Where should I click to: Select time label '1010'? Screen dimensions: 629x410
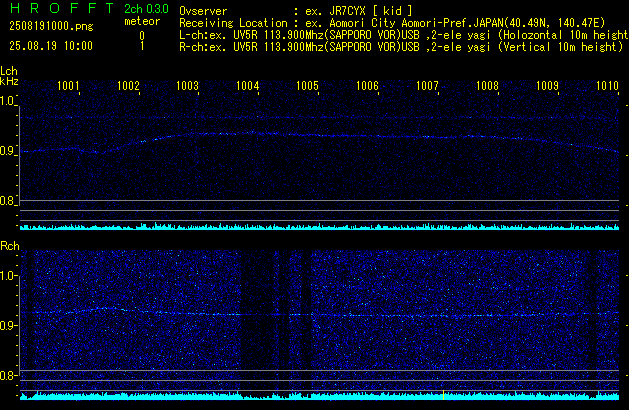coord(607,86)
